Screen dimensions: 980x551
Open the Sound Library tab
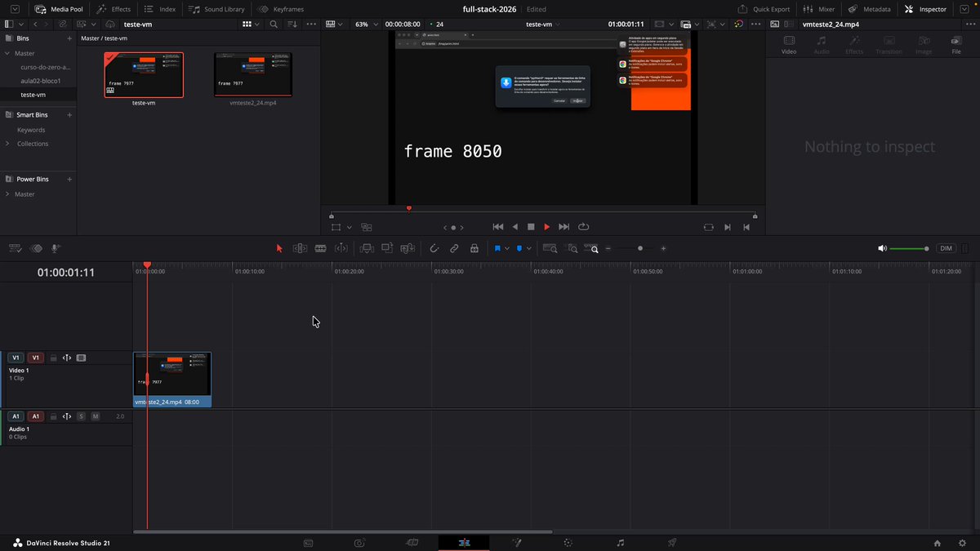(x=216, y=9)
